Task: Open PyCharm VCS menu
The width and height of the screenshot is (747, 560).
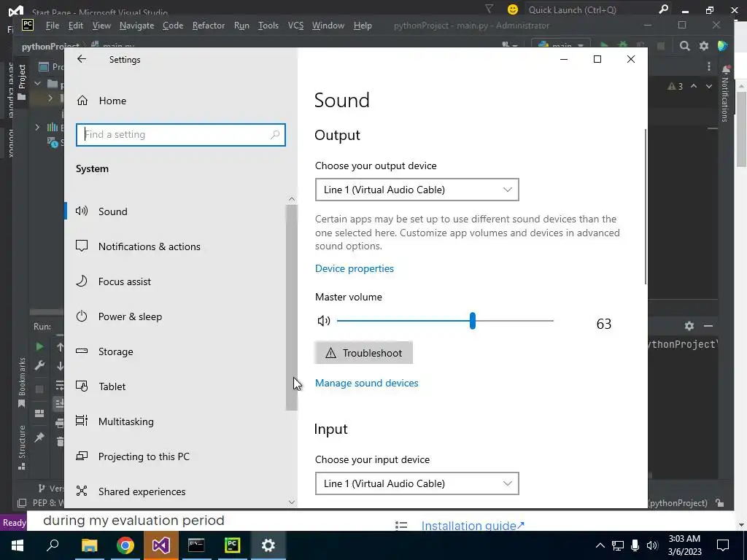Action: pos(295,26)
